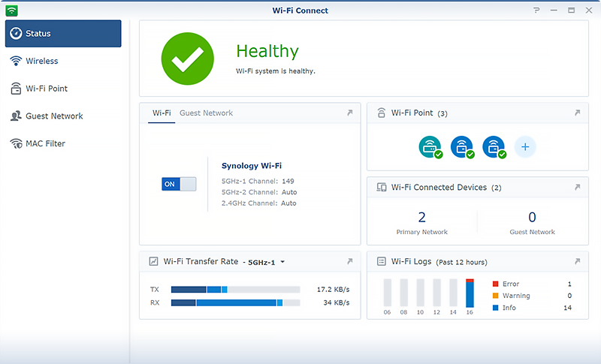The image size is (601, 364).
Task: Click the Guest Network people icon
Action: [16, 116]
